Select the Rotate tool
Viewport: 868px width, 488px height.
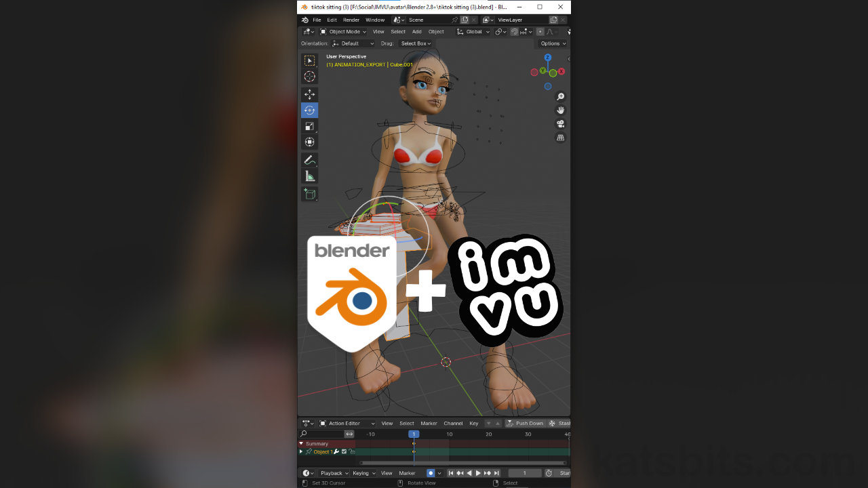click(309, 110)
